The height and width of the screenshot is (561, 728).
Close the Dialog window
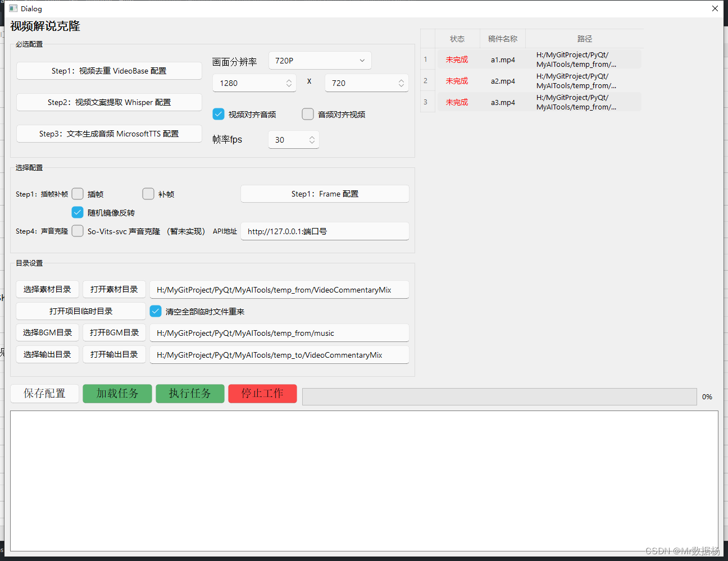coord(715,8)
